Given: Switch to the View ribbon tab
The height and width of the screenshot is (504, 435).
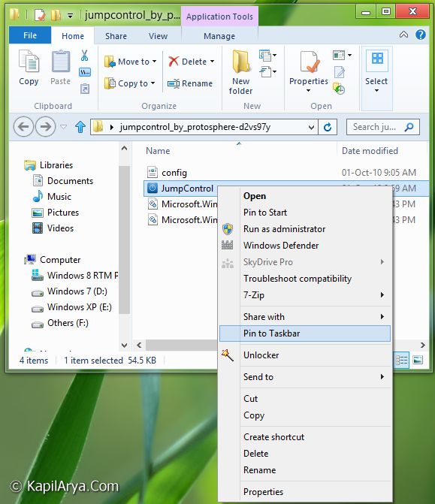Looking at the screenshot, I should [158, 36].
